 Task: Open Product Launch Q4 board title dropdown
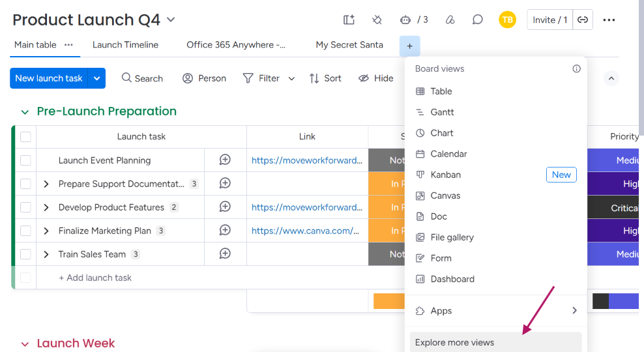[x=171, y=20]
